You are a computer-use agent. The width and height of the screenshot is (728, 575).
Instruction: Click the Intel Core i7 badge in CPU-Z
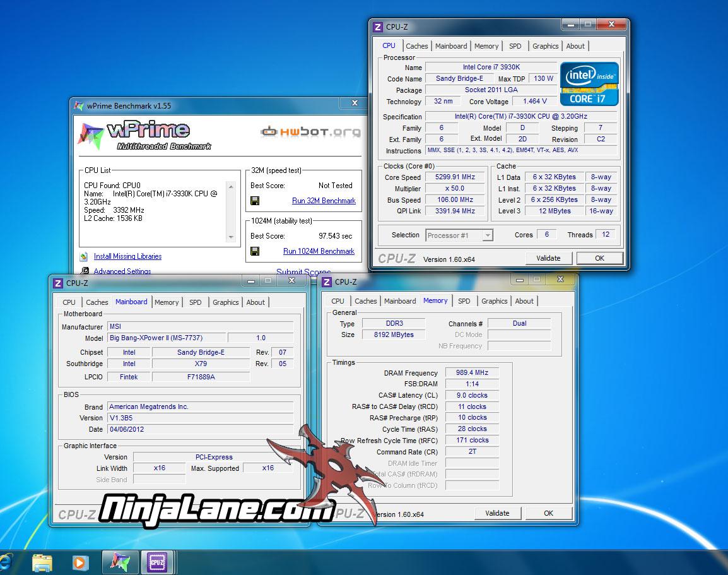pyautogui.click(x=589, y=84)
